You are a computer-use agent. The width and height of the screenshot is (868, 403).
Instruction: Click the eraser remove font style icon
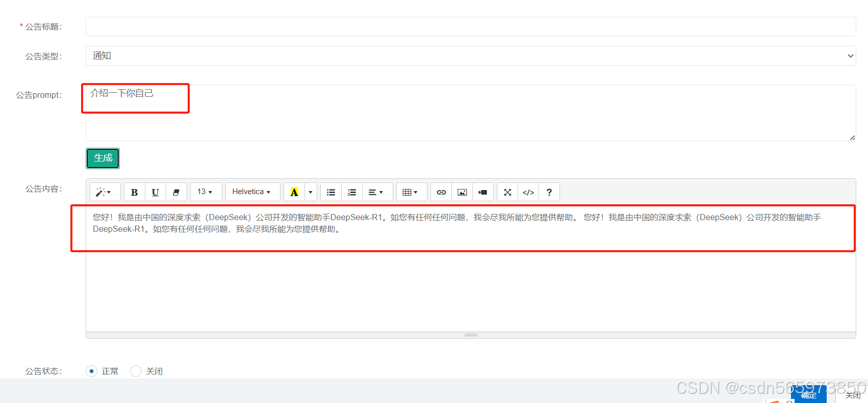(176, 192)
